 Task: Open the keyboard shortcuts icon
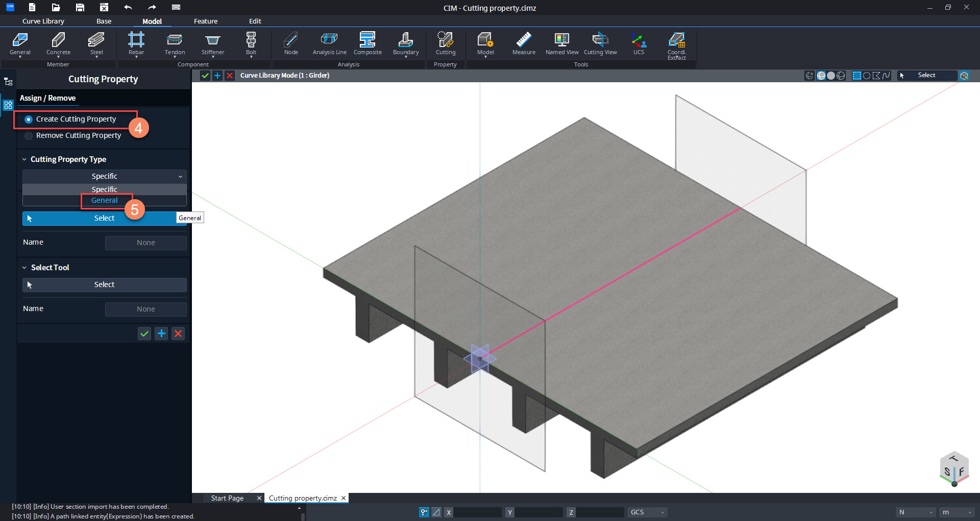(x=176, y=7)
